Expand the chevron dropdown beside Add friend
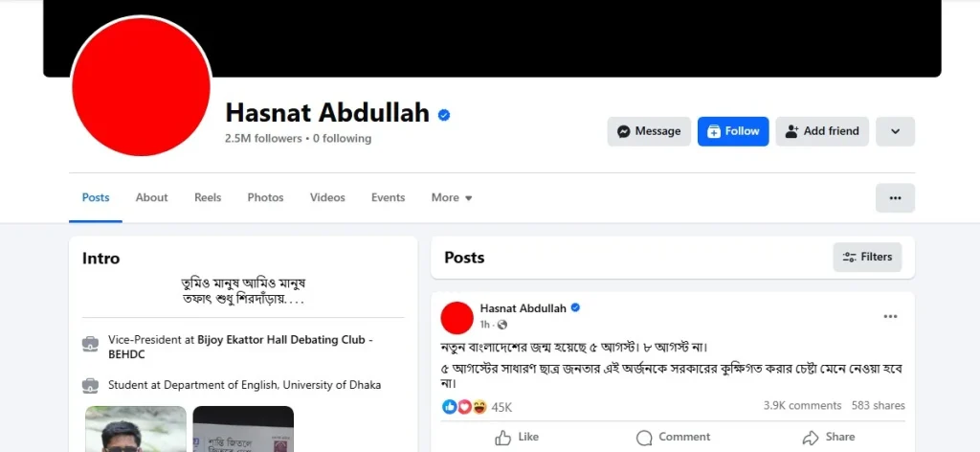This screenshot has width=980, height=452. (x=895, y=131)
